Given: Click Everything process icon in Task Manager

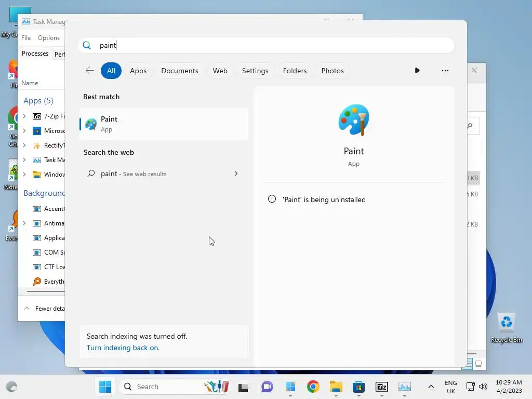Looking at the screenshot, I should click(x=37, y=281).
